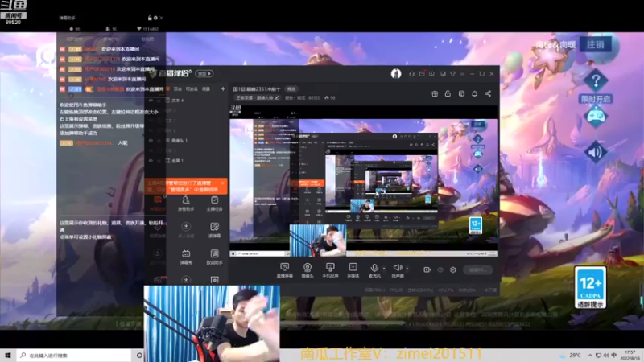Toggle preview eye icon in bottom toolbar

click(x=440, y=269)
